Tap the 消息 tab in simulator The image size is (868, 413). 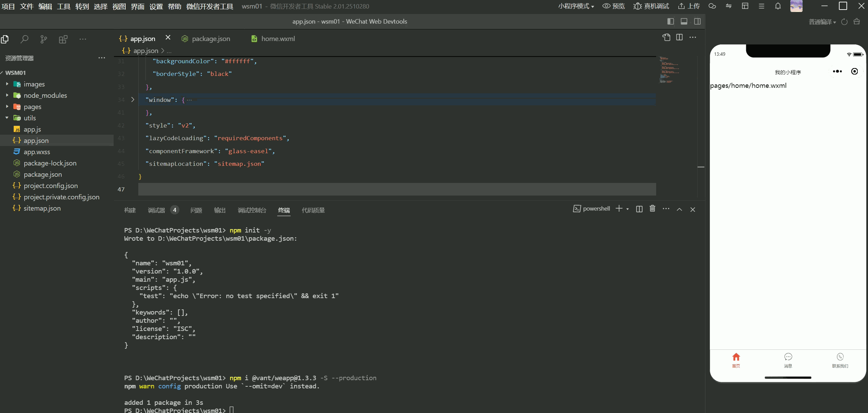tap(788, 360)
